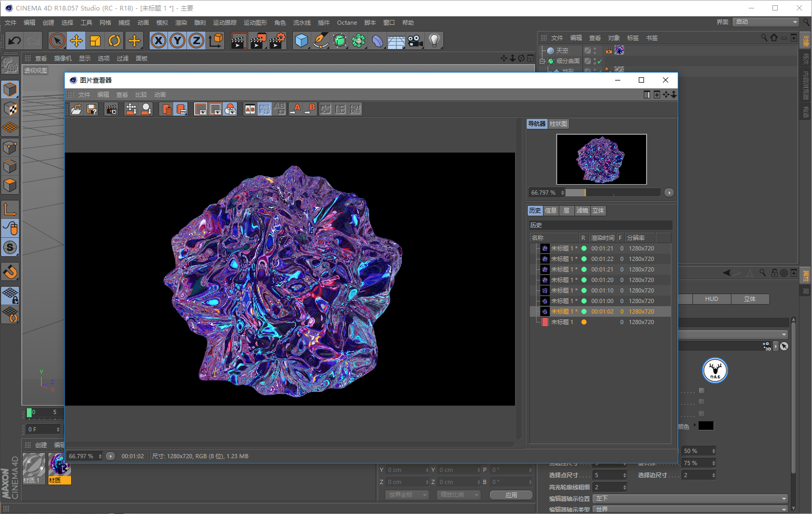Select the Move tool in main toolbar
Screen dimensions: 812x514
pos(76,41)
